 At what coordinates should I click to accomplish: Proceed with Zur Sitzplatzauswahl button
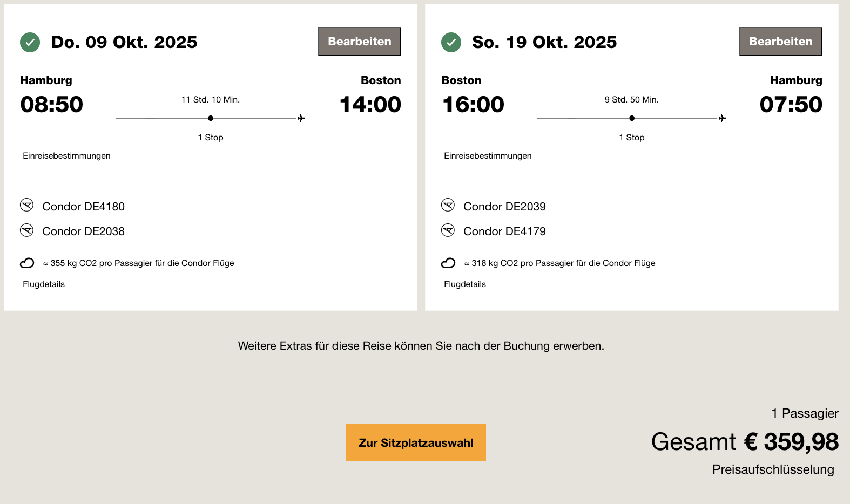click(x=416, y=442)
